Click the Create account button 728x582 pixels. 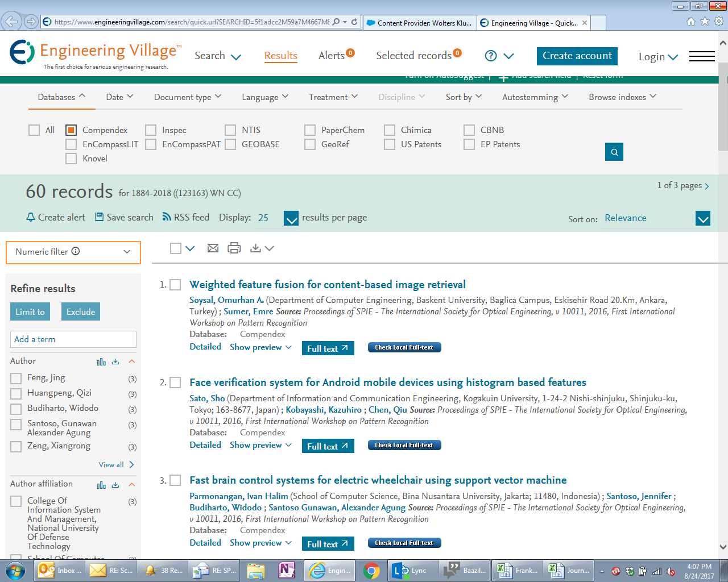pos(577,56)
